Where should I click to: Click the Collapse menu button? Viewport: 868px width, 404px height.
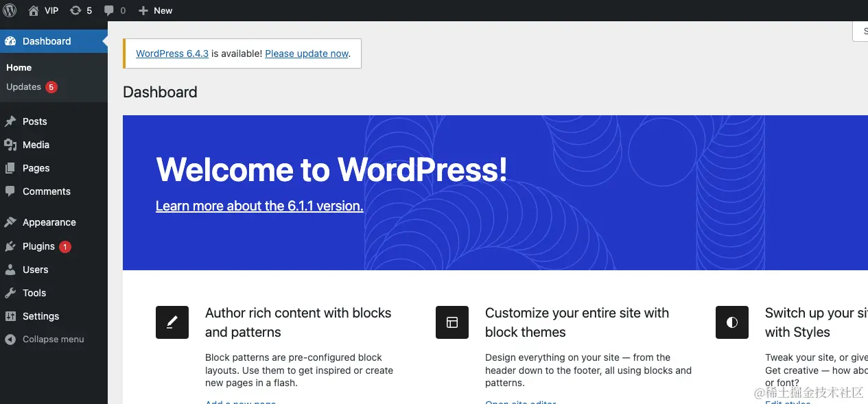click(x=54, y=340)
